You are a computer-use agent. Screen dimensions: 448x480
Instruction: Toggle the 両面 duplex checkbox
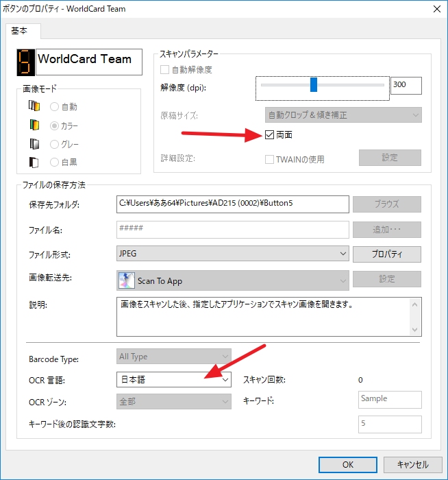click(x=270, y=135)
